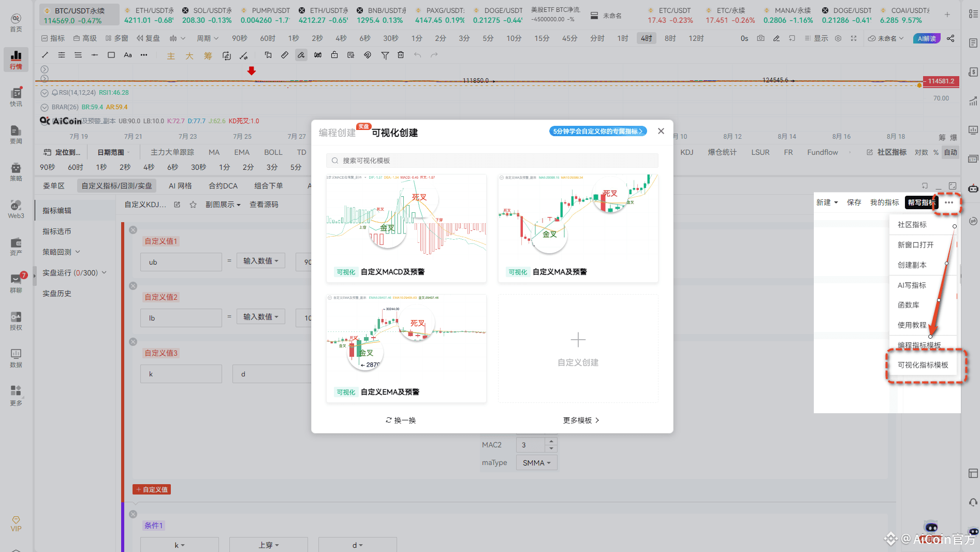
Task: Open the 更多模板 link
Action: click(581, 420)
